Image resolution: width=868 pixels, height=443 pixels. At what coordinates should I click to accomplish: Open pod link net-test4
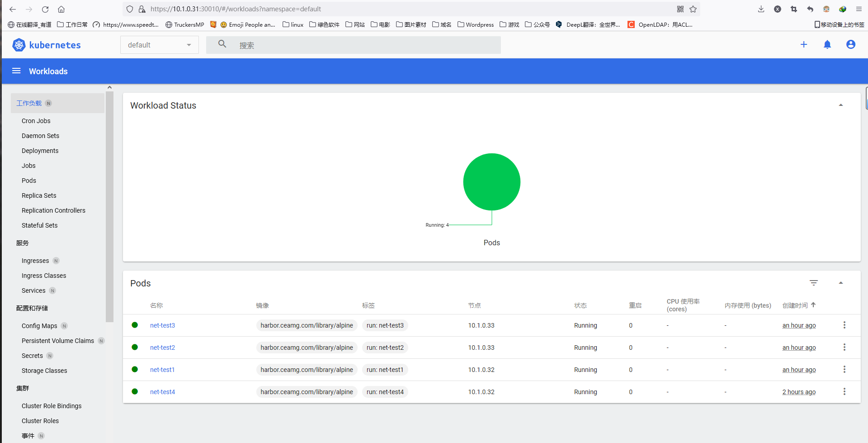[162, 392]
